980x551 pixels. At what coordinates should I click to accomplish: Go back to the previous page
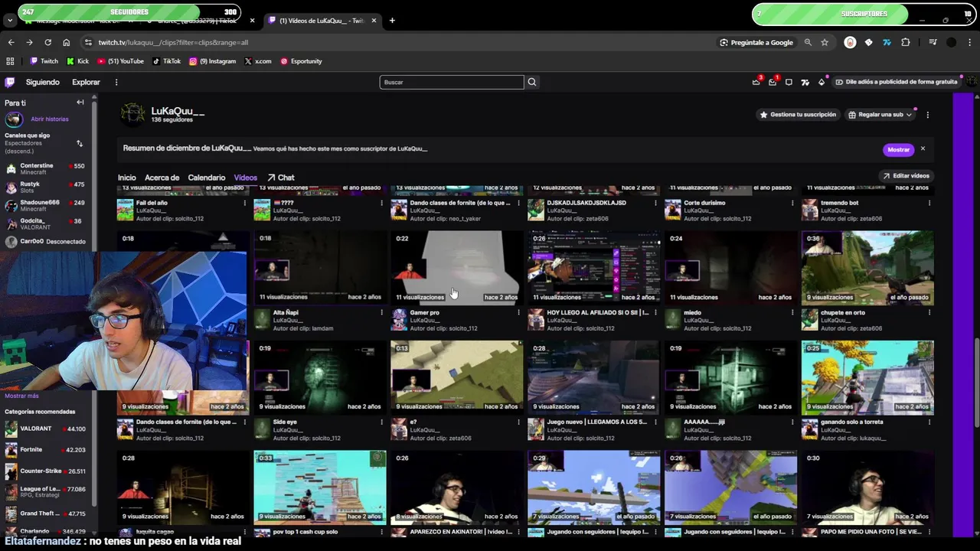pyautogui.click(x=11, y=43)
